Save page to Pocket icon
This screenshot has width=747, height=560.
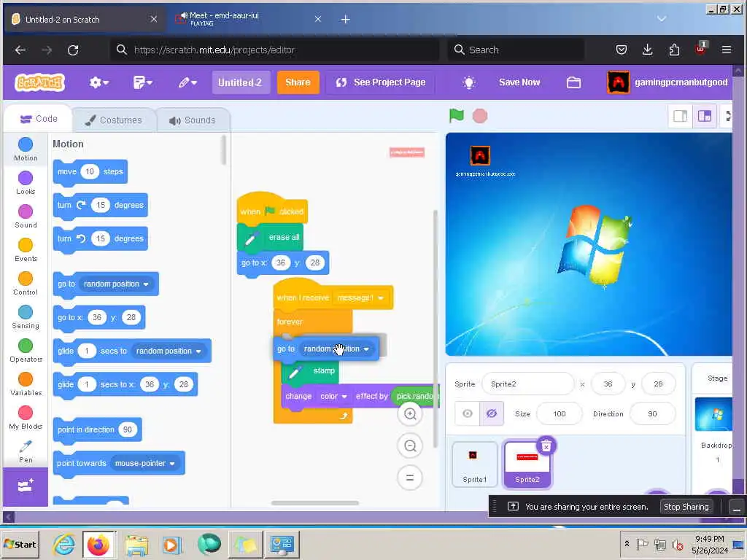click(x=622, y=50)
